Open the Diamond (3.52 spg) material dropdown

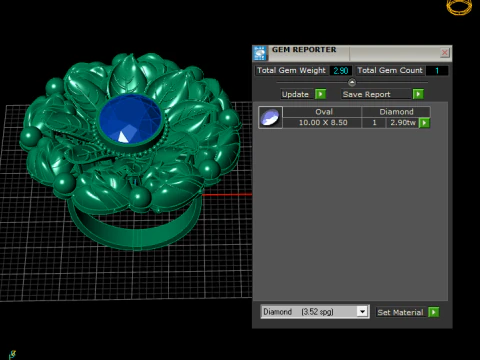[x=315, y=312]
